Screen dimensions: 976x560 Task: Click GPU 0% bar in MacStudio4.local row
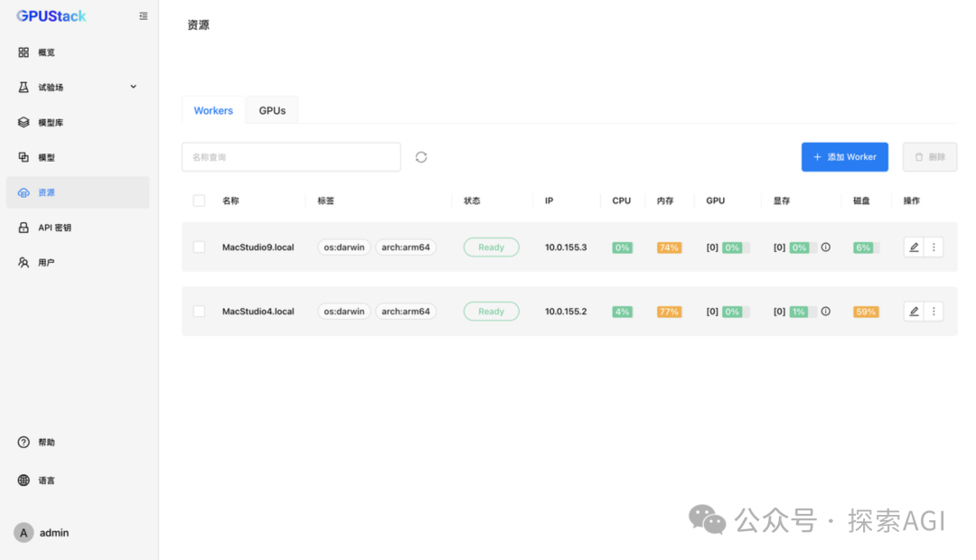coord(736,312)
